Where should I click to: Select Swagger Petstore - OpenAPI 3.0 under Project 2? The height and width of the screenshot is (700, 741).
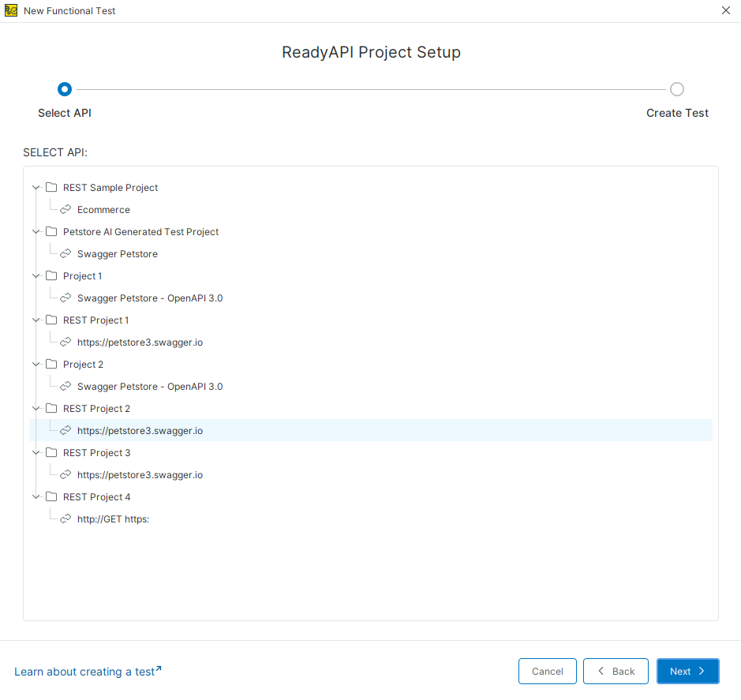(150, 386)
